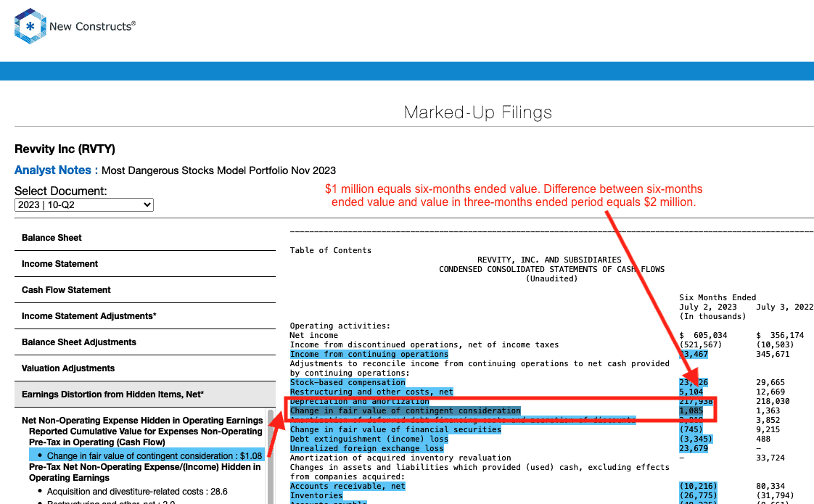The image size is (814, 504).
Task: Open the Cash Flow Statement section
Action: (x=145, y=289)
